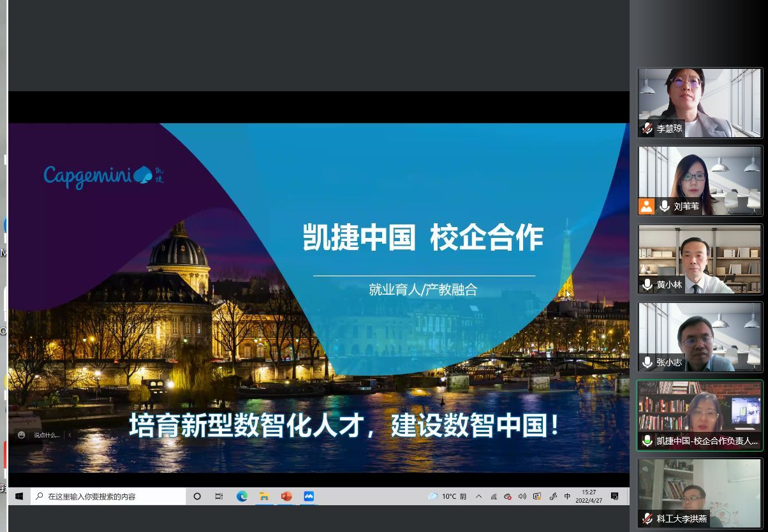Open the Tencent Meeting app in the taskbar
This screenshot has height=532, width=768.
(309, 496)
